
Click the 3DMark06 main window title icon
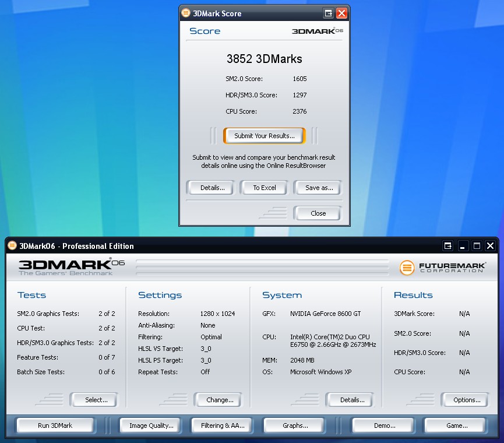(12, 246)
